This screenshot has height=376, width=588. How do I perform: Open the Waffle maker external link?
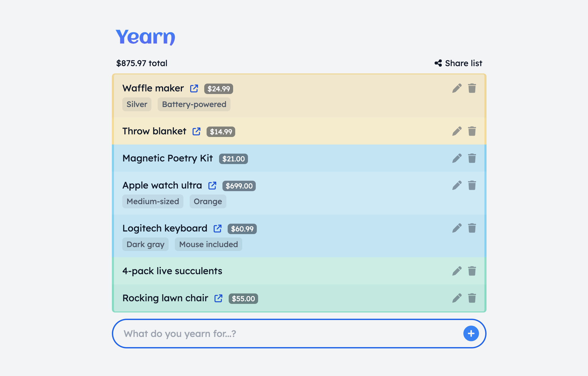[194, 89]
